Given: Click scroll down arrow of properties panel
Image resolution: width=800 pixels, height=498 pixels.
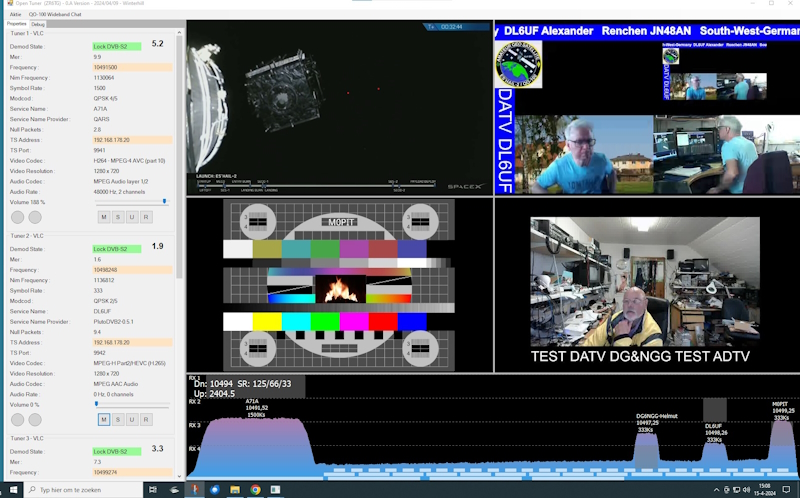Looking at the screenshot, I should coord(179,476).
